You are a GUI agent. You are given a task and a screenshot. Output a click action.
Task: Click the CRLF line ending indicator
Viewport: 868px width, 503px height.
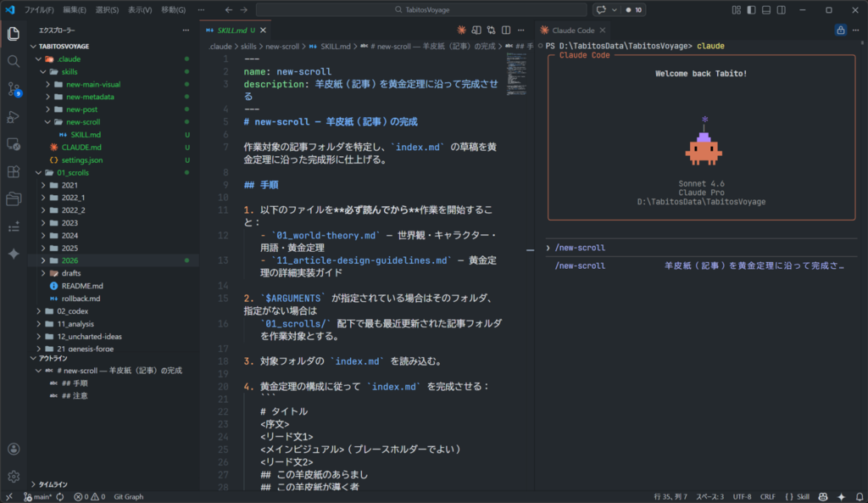[767, 497]
